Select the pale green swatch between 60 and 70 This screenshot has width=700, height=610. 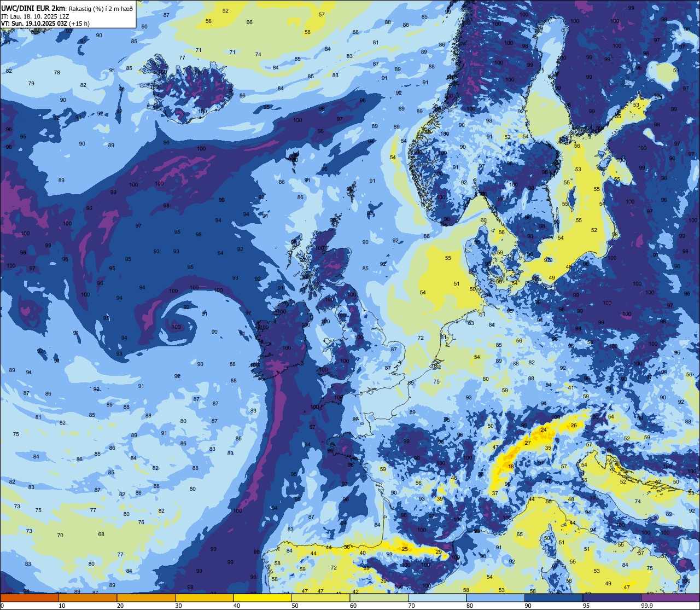coord(379,597)
